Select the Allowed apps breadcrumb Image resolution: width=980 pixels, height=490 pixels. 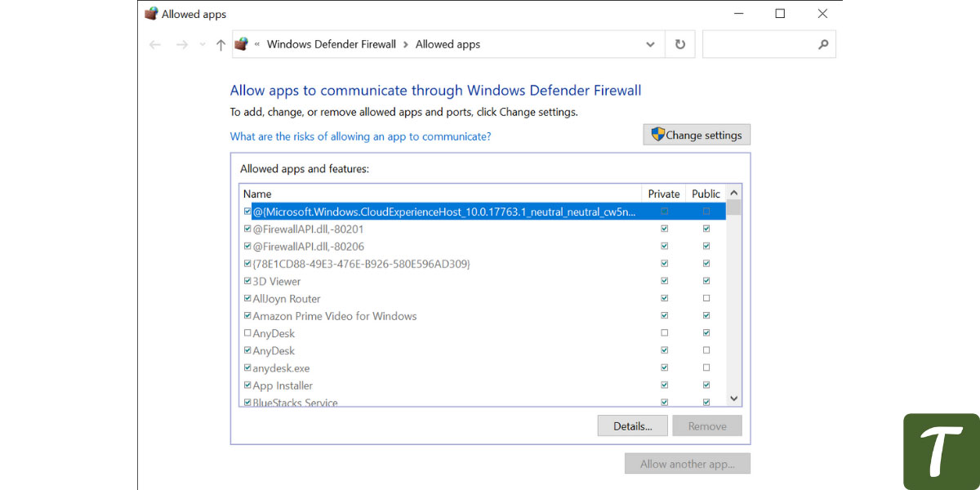(448, 44)
